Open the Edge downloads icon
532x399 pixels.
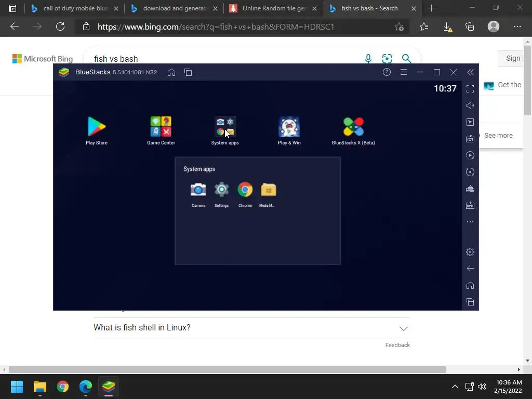(x=447, y=27)
